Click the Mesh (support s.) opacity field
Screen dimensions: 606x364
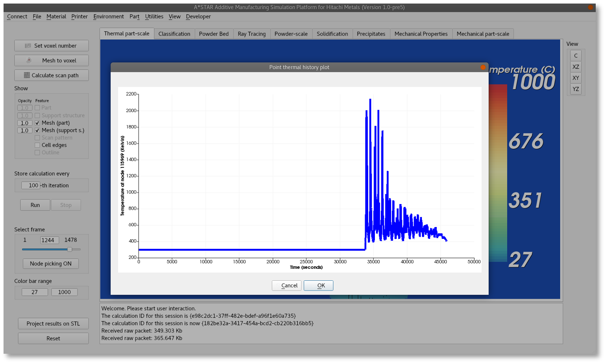point(25,131)
